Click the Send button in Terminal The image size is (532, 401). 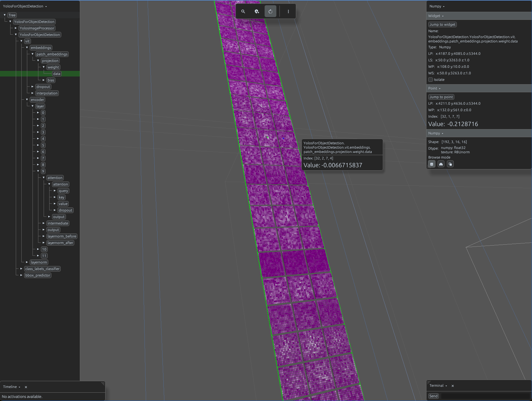pos(434,396)
